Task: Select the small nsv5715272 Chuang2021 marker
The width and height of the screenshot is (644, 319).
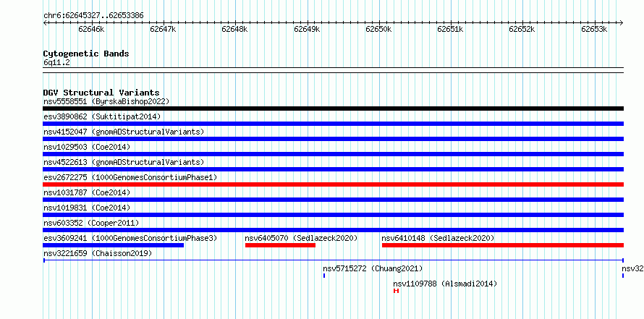Action: coord(324,276)
